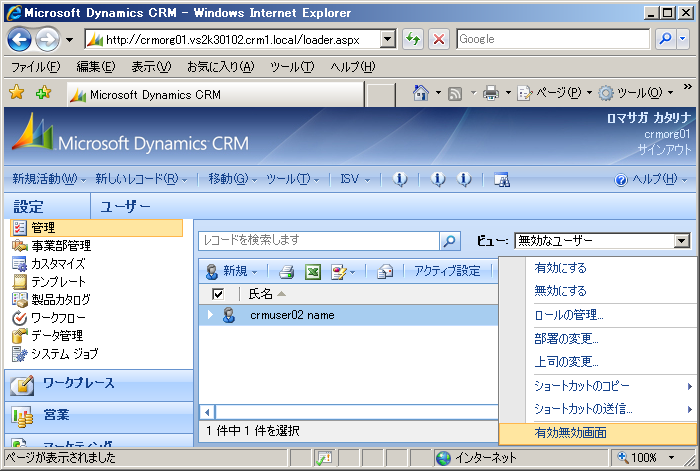The width and height of the screenshot is (700, 471).
Task: Open the ツール menu in CRM toolbar
Action: tap(293, 179)
